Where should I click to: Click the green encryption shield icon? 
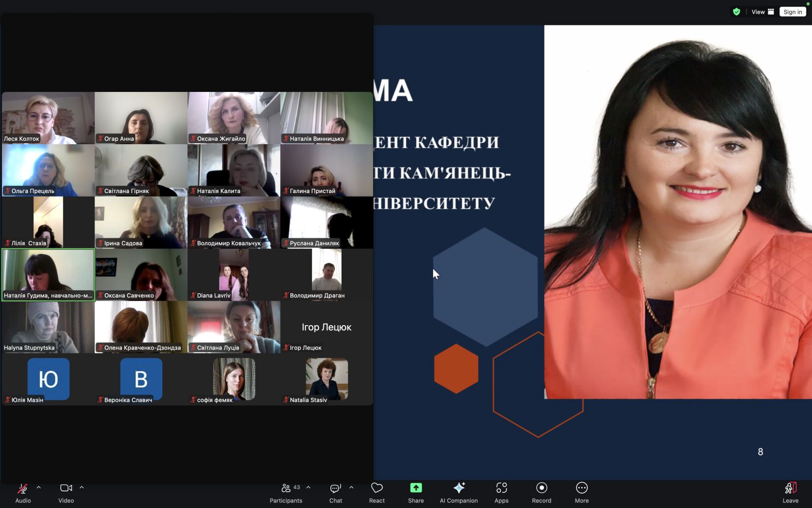click(x=736, y=12)
